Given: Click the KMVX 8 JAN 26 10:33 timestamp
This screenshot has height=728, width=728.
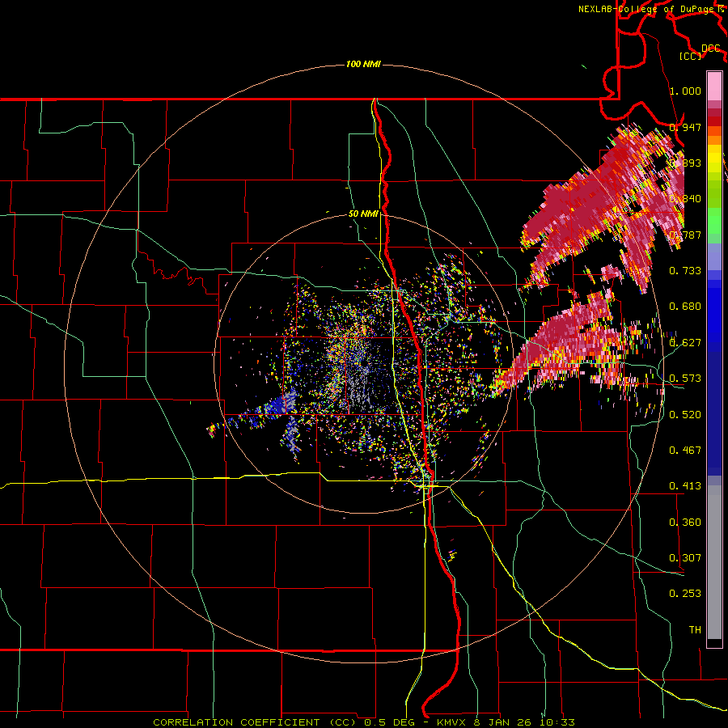Looking at the screenshot, I should 506,722.
